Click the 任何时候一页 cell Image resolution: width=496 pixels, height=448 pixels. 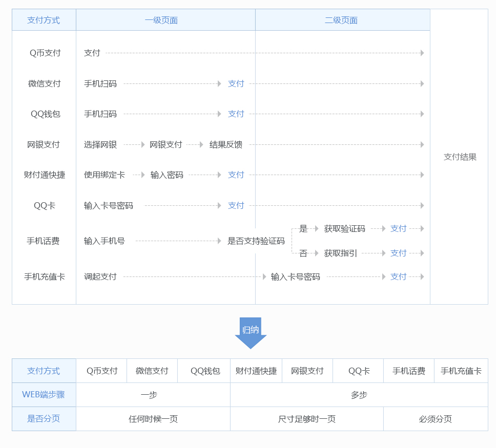click(x=153, y=419)
